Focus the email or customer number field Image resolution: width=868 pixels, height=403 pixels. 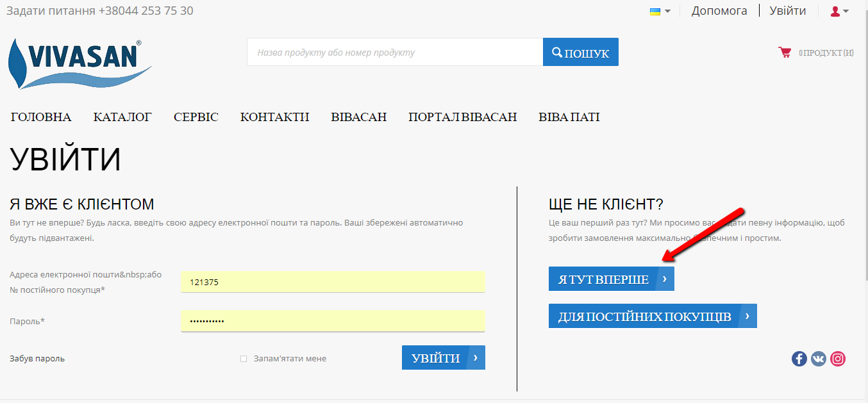pos(333,282)
